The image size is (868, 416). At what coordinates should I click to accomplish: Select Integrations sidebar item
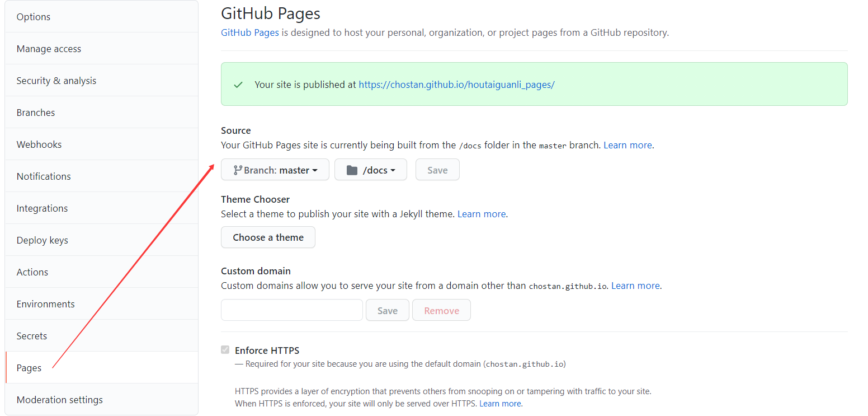[101, 208]
